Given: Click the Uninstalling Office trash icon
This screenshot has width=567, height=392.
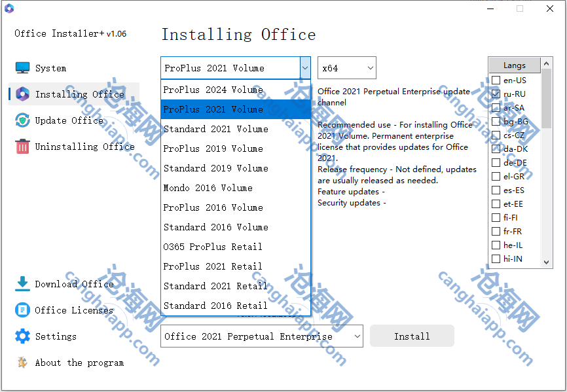Looking at the screenshot, I should pyautogui.click(x=23, y=147).
